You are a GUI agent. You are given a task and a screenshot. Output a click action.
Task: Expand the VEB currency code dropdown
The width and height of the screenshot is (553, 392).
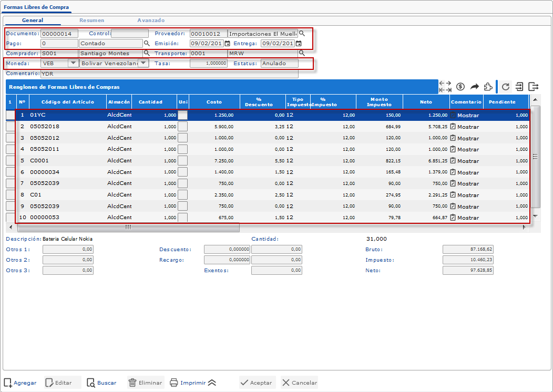pyautogui.click(x=73, y=63)
